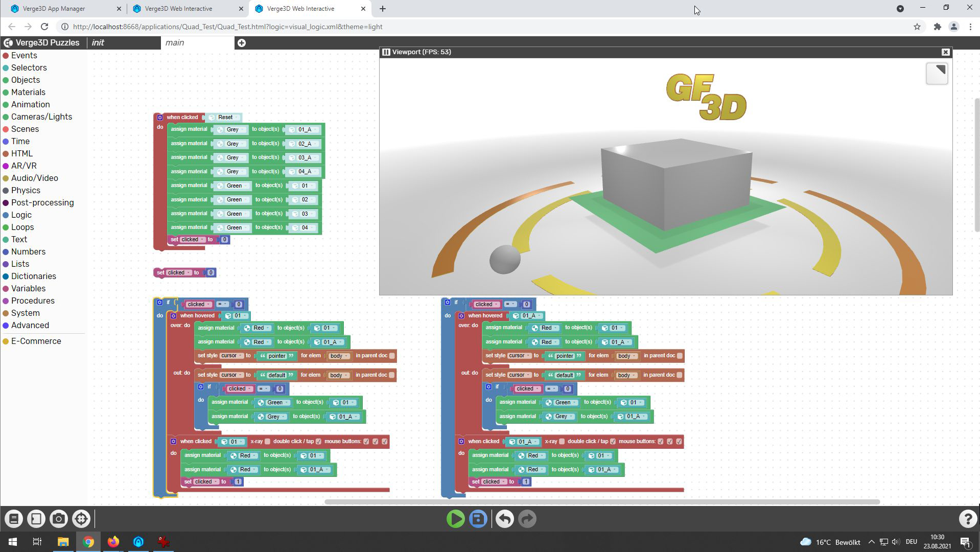
Task: Open Help via the question mark icon
Action: point(967,518)
